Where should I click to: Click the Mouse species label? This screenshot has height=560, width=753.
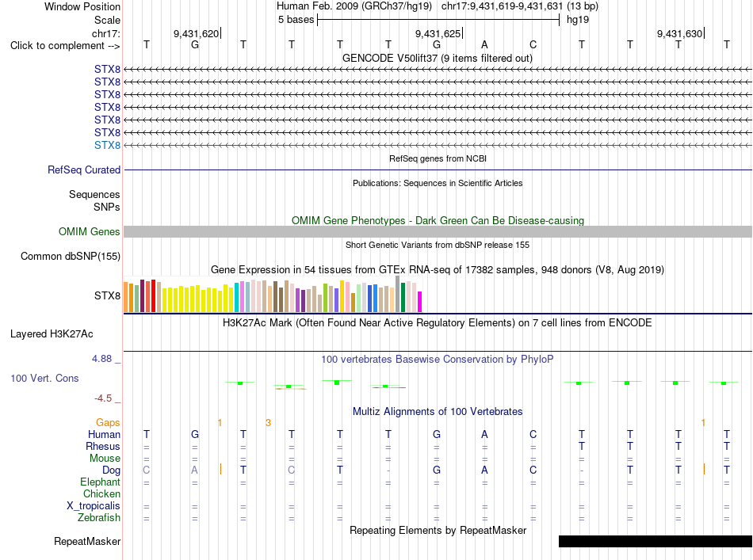105,459
